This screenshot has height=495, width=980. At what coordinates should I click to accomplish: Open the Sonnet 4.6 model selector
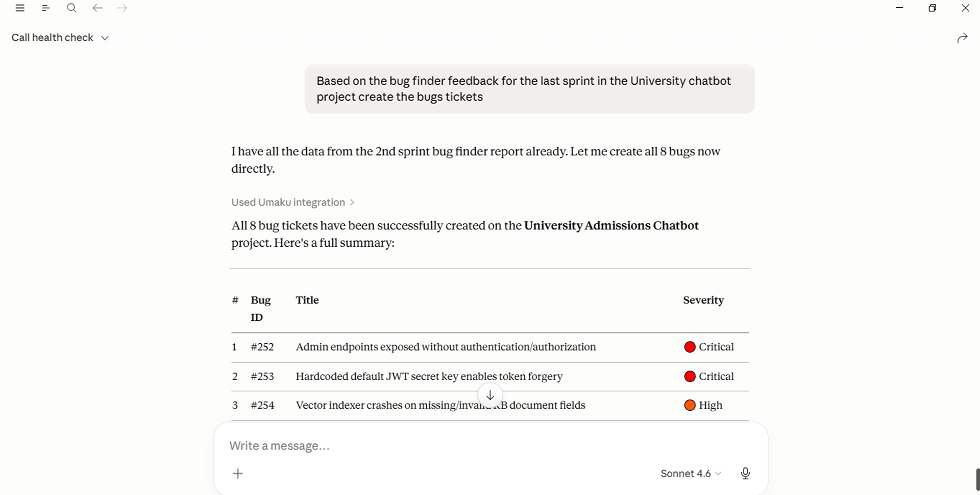coord(691,474)
